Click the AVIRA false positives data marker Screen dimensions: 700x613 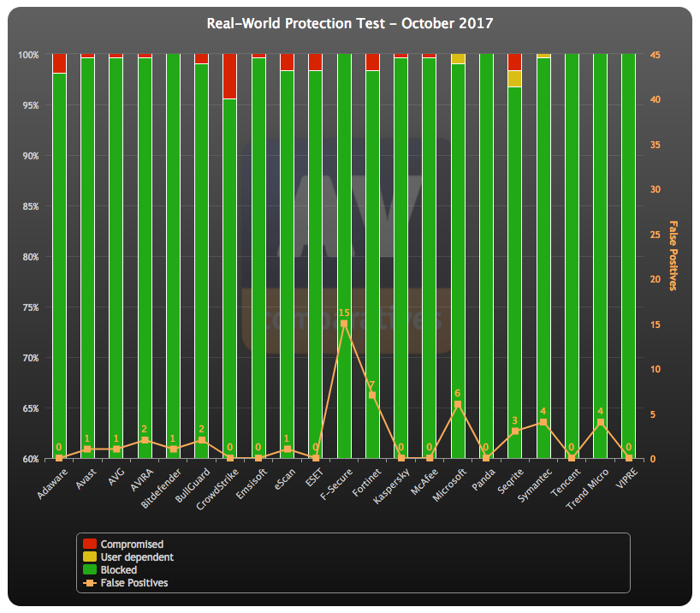tap(145, 440)
